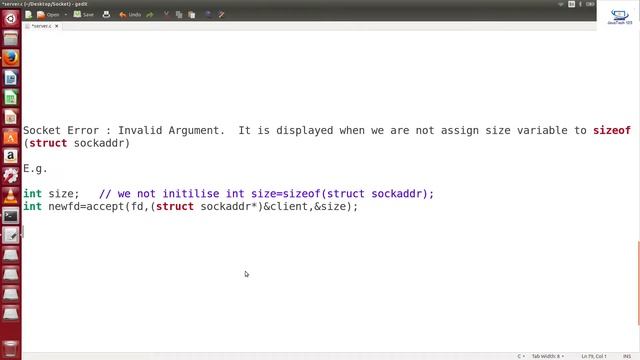This screenshot has width=640, height=360.
Task: Cut the selected text
Action: (166, 15)
